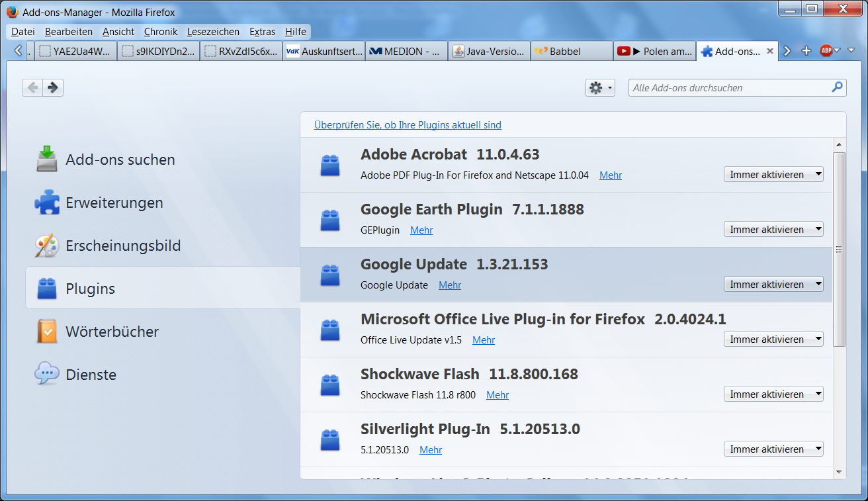The width and height of the screenshot is (868, 501).
Task: Open Shockwave Flash activation dropdown
Action: tap(773, 394)
